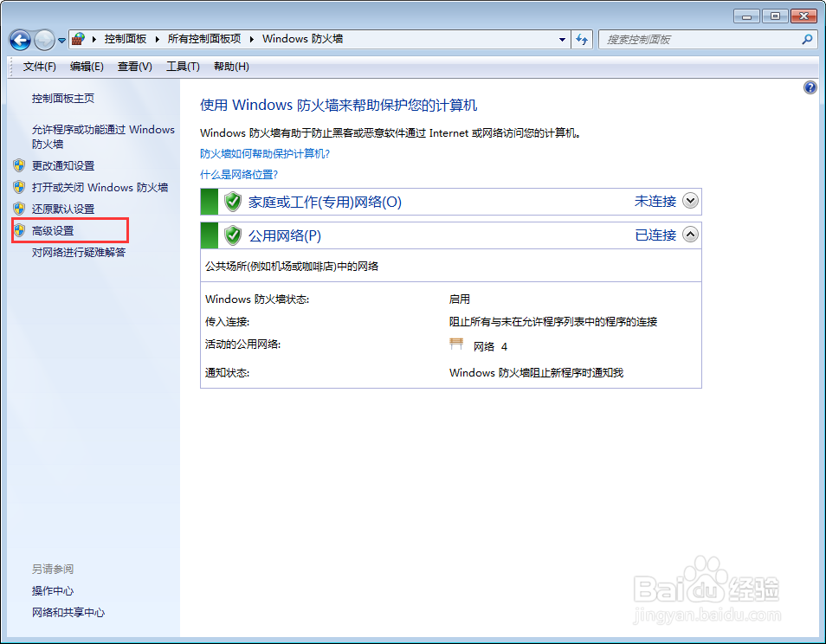Click the search magnifier icon
Screen dimensions: 826x644
tap(807, 39)
